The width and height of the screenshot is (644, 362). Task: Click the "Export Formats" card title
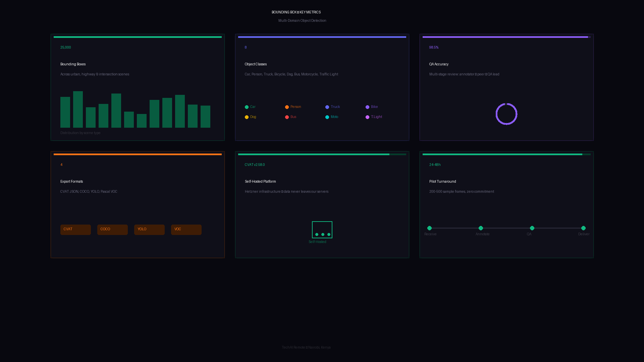tap(71, 182)
